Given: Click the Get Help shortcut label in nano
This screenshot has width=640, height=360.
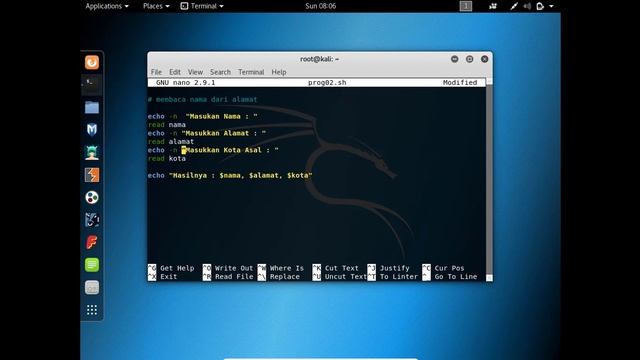Looking at the screenshot, I should (x=177, y=268).
